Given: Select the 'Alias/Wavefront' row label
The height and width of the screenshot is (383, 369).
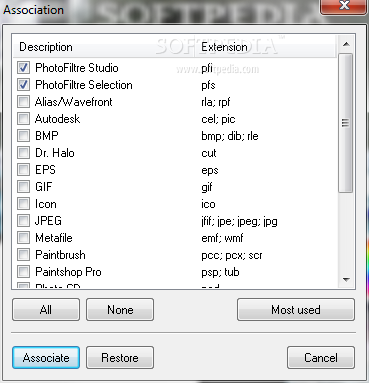Looking at the screenshot, I should click(74, 102).
